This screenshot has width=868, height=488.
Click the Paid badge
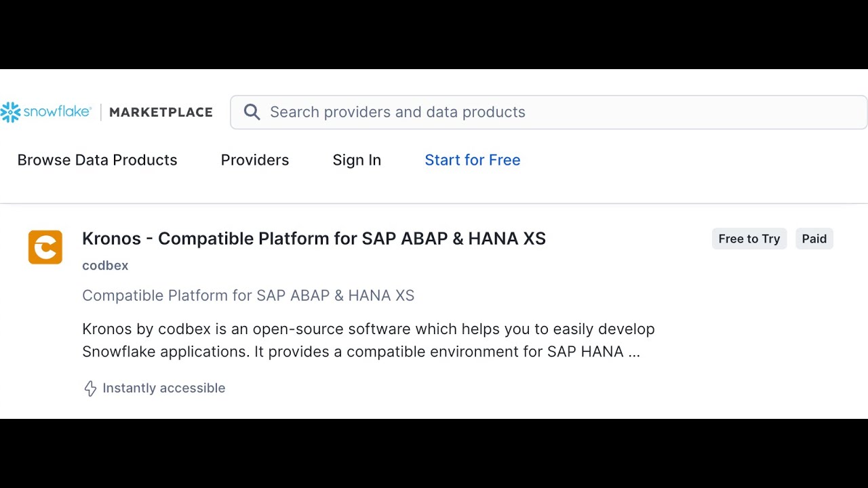coord(814,239)
